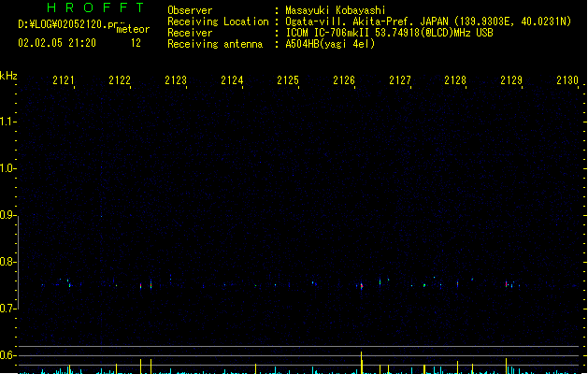This screenshot has height=374, width=588.
Task: Click the Receiving antenna label
Action: point(215,44)
